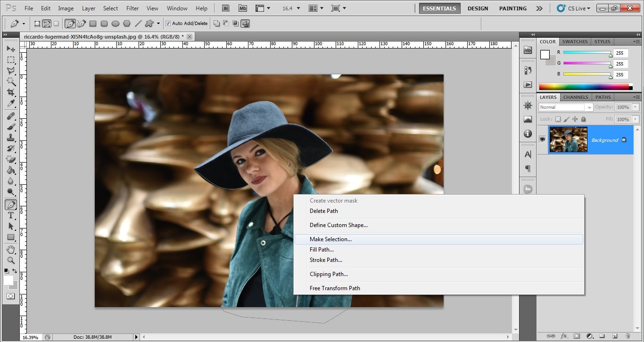Uncheck the Auto Add/Delete checkbox
Viewport: 644px width, 342px height.
(168, 24)
